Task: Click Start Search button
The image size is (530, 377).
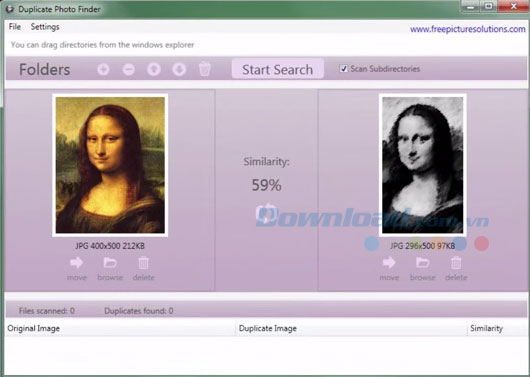Action: 278,69
